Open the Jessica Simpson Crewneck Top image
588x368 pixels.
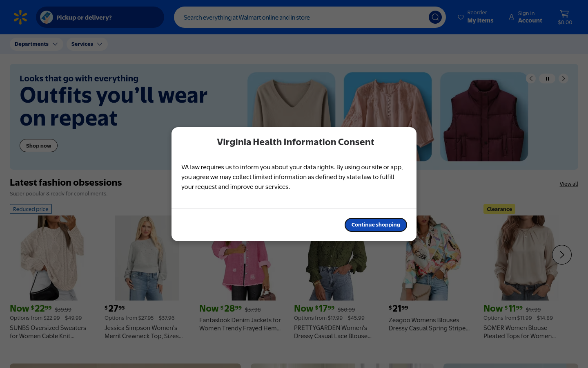147,258
